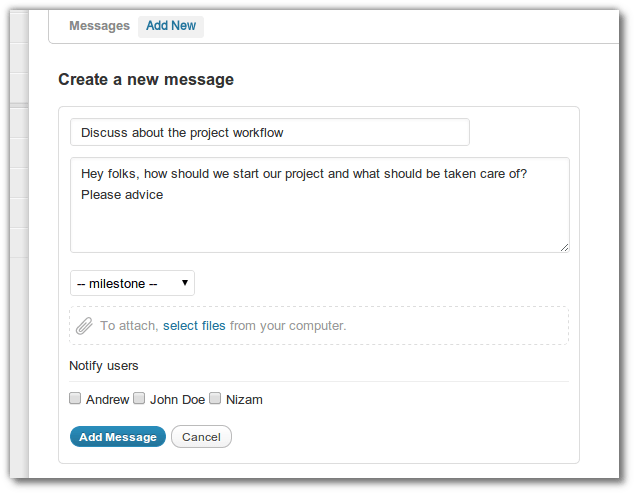Click the 'To attach,' text in dropzone
The image size is (635, 494).
(129, 326)
